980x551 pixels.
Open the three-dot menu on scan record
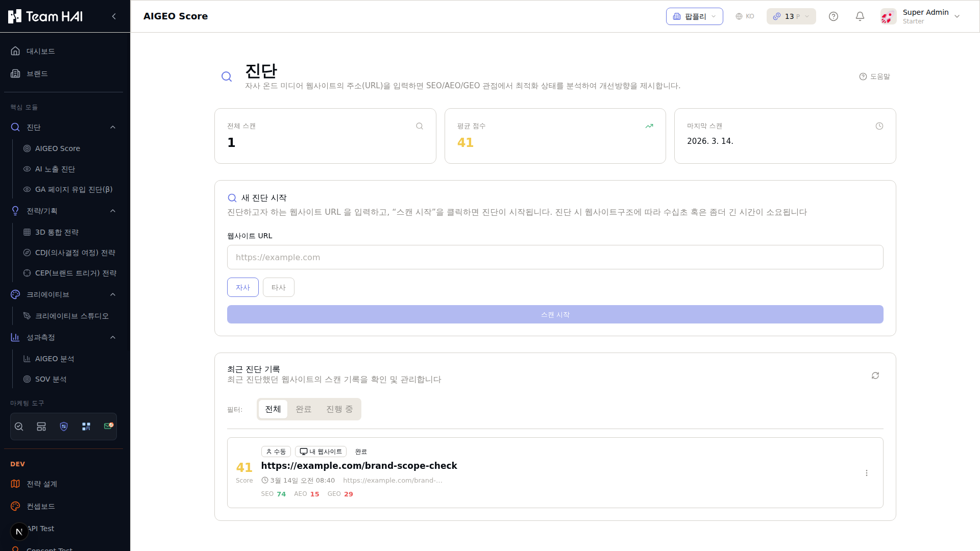coord(867,473)
